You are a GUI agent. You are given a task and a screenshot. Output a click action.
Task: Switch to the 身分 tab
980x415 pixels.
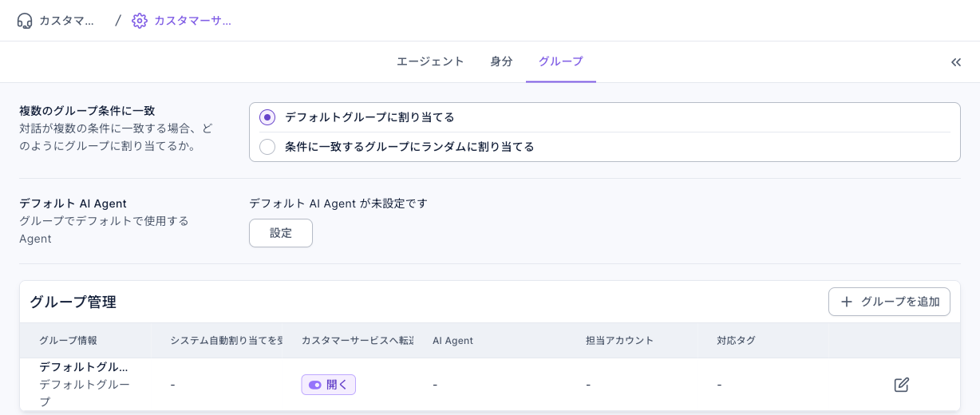pyautogui.click(x=501, y=61)
